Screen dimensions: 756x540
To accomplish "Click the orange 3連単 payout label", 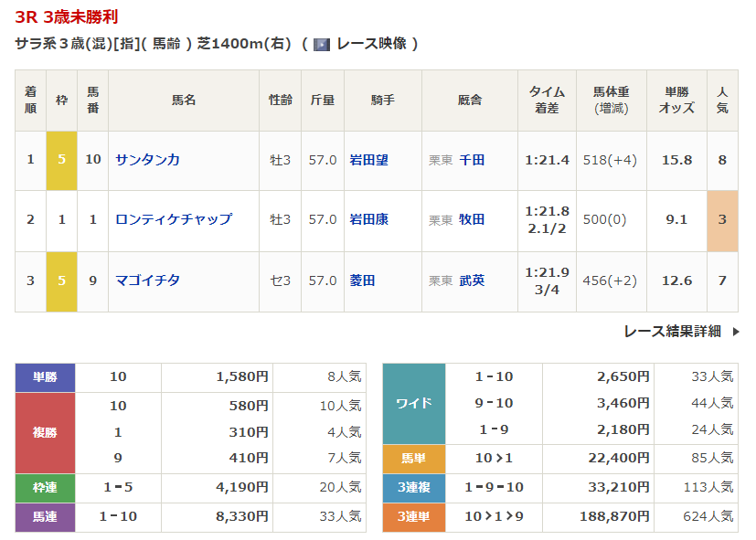I will coord(413,517).
